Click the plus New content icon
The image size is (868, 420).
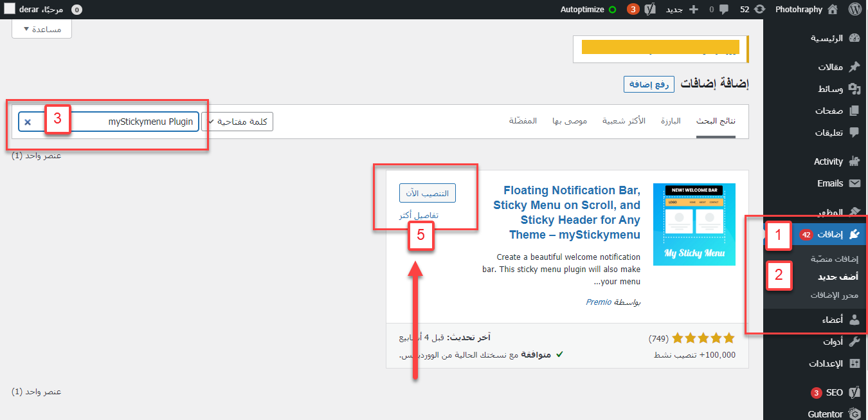[693, 10]
